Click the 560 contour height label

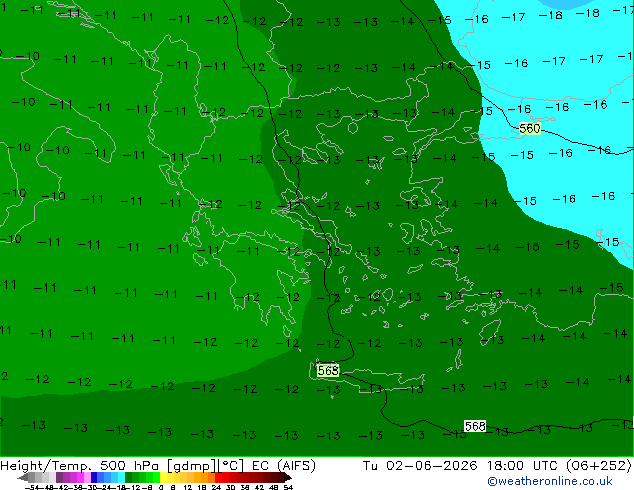click(x=529, y=129)
